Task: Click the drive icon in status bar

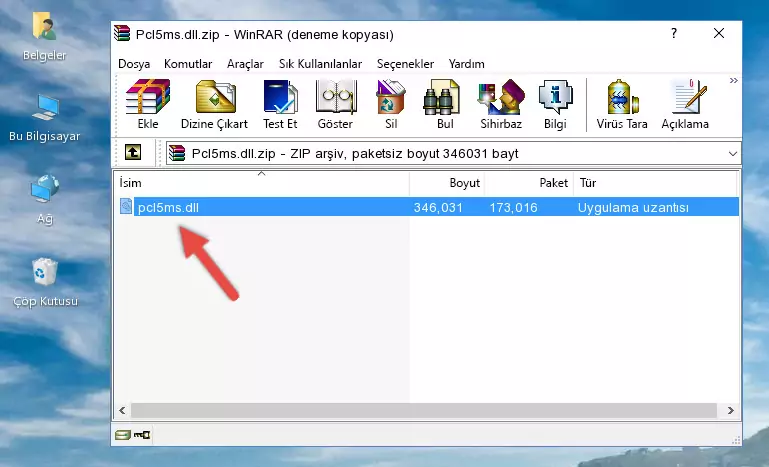Action: click(123, 435)
